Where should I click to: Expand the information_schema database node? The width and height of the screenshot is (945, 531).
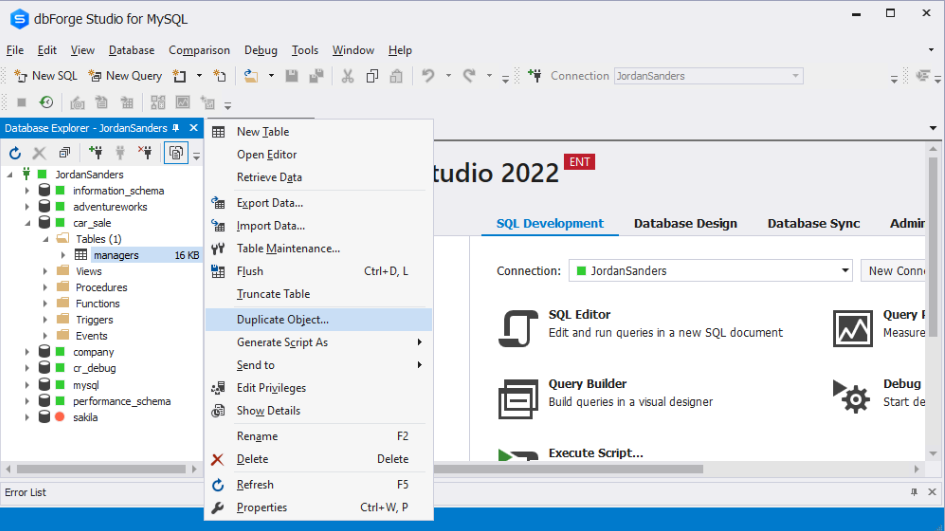coord(27,190)
